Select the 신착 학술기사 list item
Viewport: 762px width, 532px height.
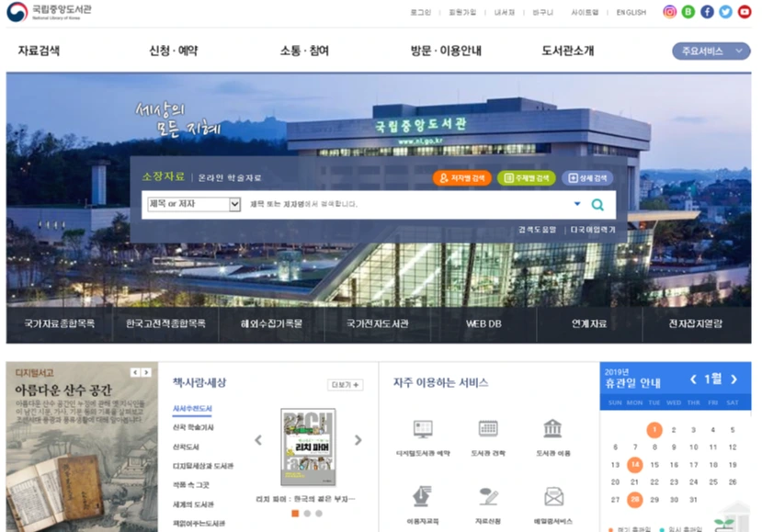coord(193,427)
